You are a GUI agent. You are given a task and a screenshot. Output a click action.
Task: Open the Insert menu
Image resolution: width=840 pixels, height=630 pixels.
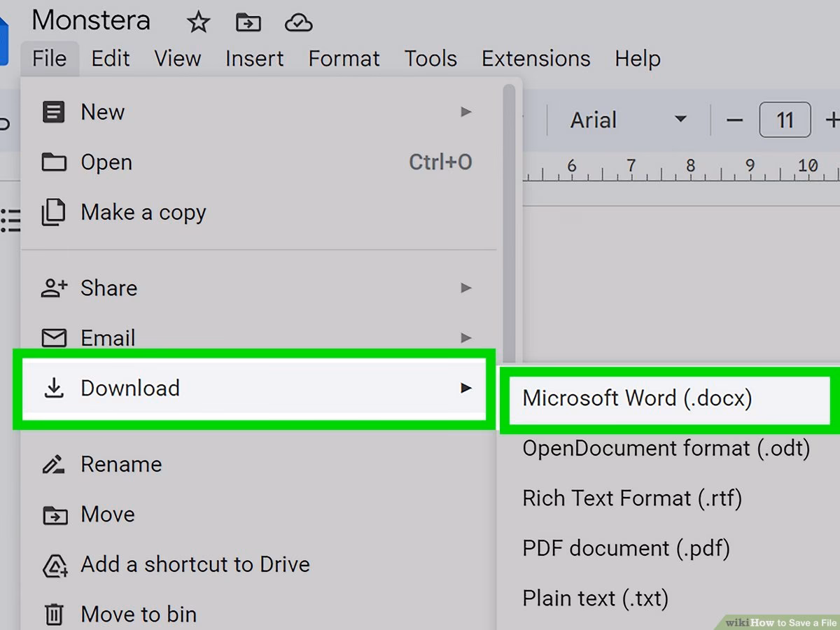click(x=255, y=59)
